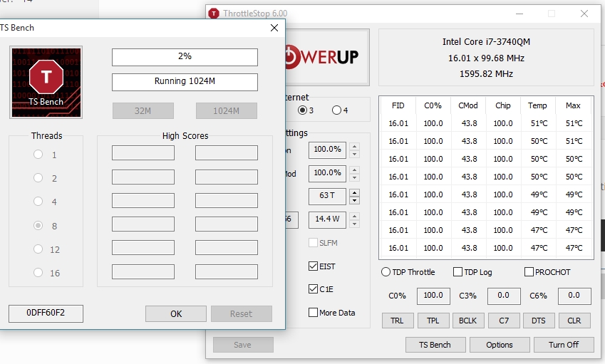Toggle the EIST checkbox
605x364 pixels.
[313, 266]
